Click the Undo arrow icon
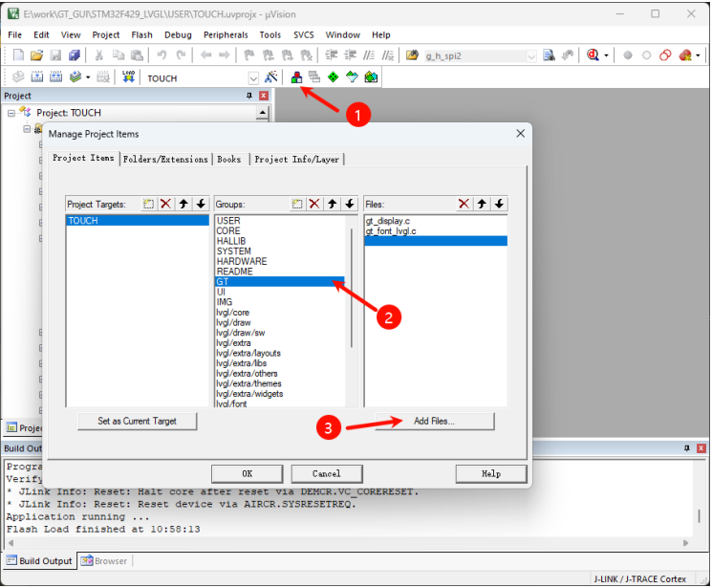 [x=162, y=55]
